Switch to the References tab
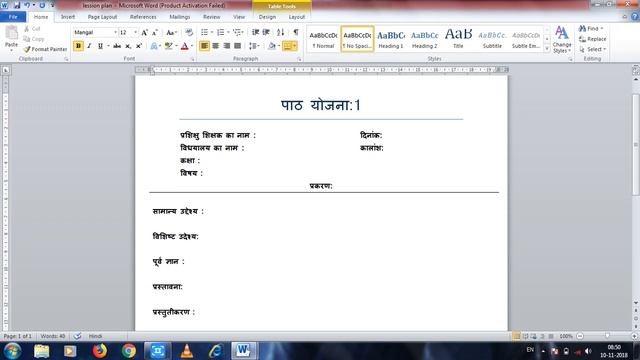640x360 pixels. pos(143,17)
